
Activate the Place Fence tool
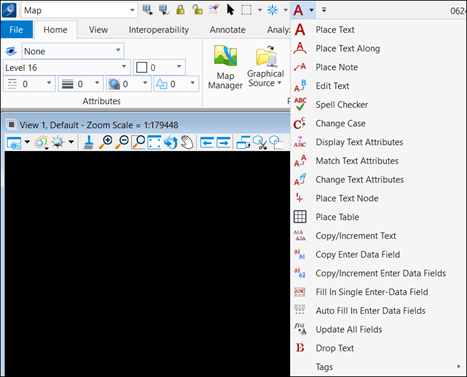pos(246,10)
